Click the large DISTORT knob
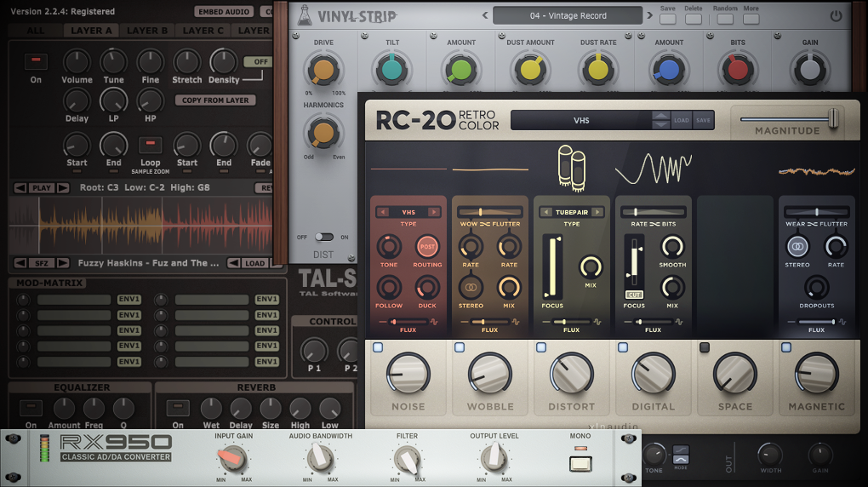 pos(571,374)
